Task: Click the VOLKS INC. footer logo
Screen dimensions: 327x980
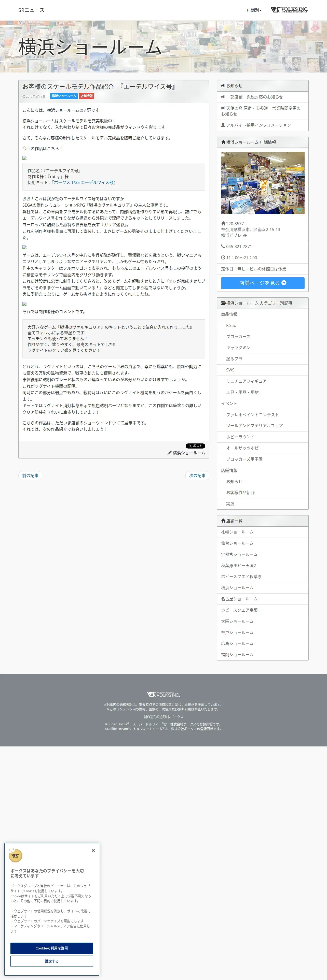Action: 163,694
